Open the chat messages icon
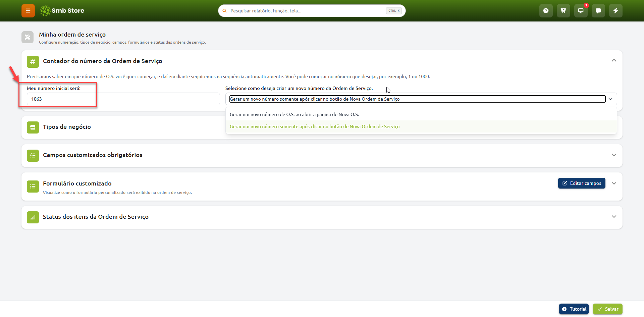 click(x=598, y=11)
